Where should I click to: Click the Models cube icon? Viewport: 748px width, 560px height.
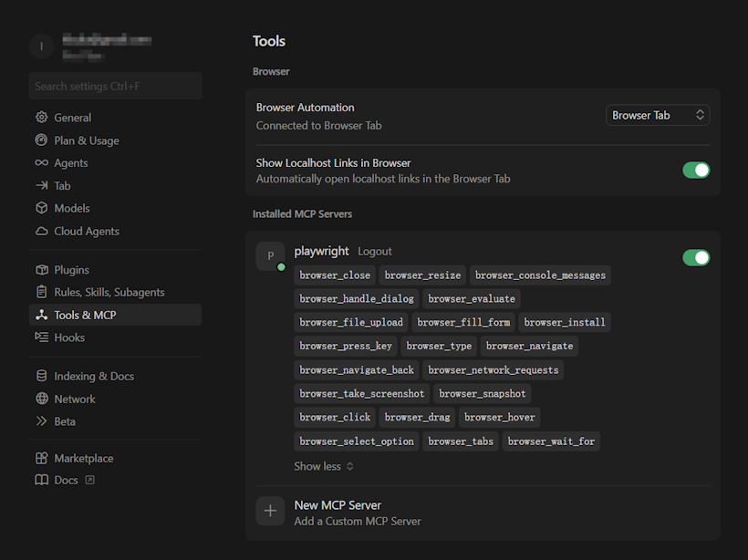[x=41, y=208]
